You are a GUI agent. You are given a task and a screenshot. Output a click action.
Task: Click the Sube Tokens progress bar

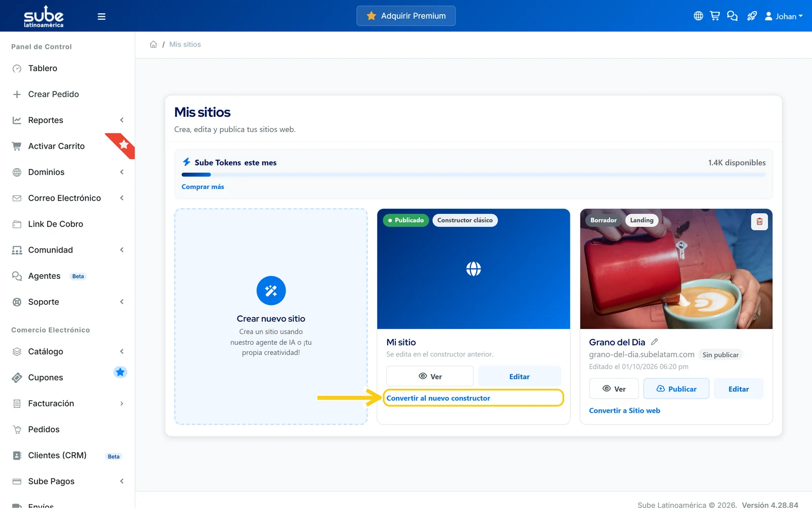(x=473, y=175)
